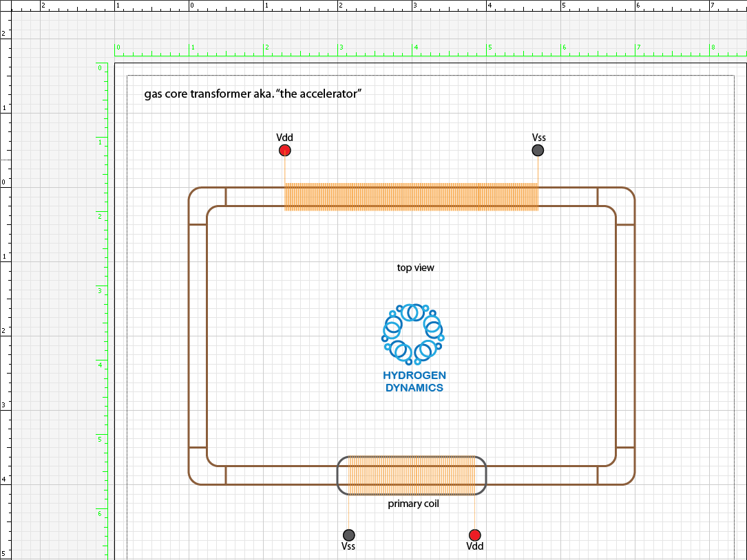Select the "Vss" text under the bottom gray terminal

click(349, 547)
